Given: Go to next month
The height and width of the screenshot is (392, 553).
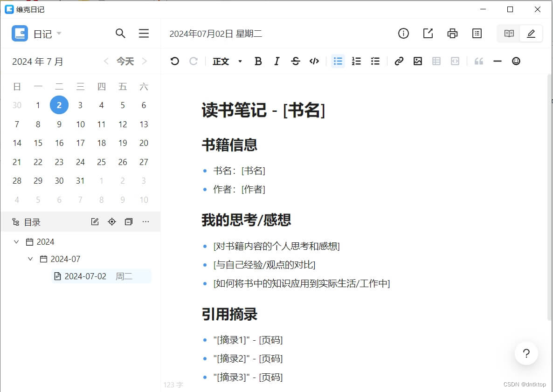Looking at the screenshot, I should (144, 62).
